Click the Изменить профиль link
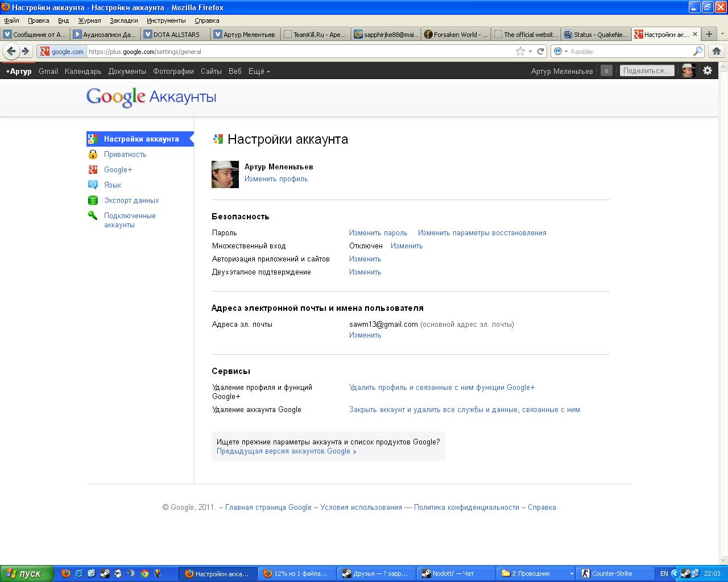Image resolution: width=728 pixels, height=582 pixels. coord(276,178)
